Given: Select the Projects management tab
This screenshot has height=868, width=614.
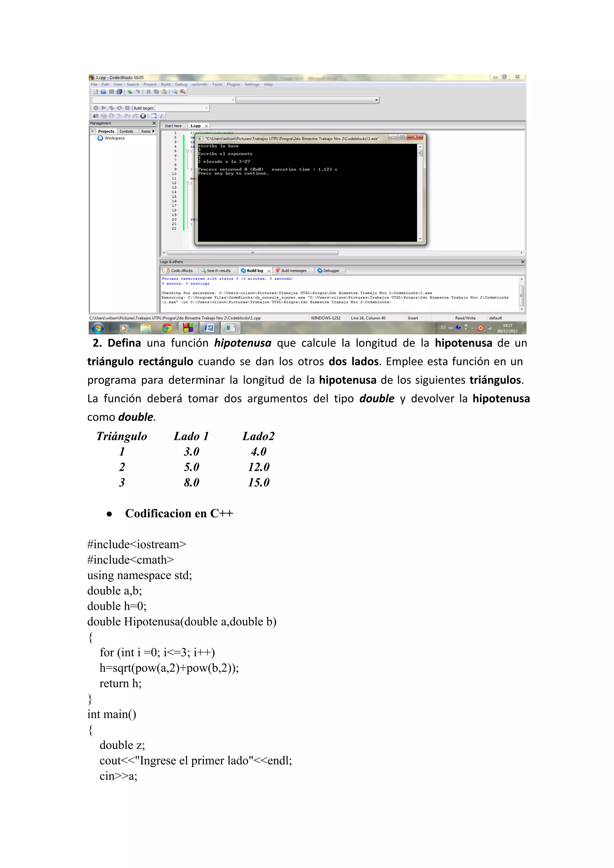Looking at the screenshot, I should [x=106, y=131].
